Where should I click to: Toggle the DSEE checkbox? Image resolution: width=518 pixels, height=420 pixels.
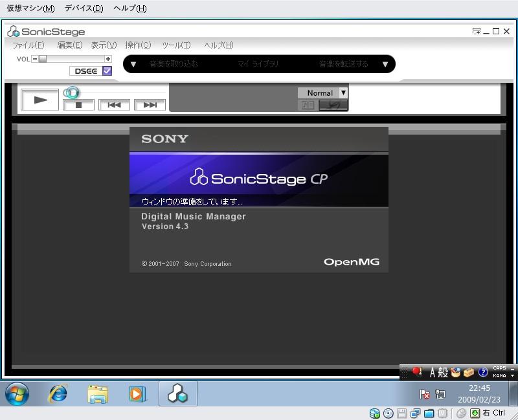pos(107,71)
